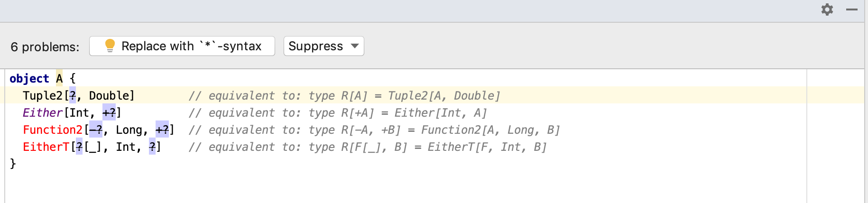Click the Tuple2 equivalent-to comment
The image size is (868, 203).
[344, 96]
